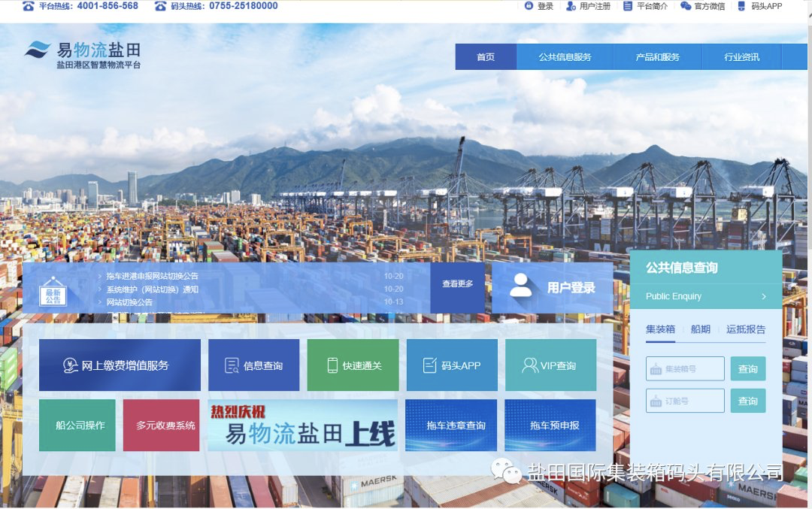Open the 拖车进港申报网站切换公告 announcement
Image resolution: width=812 pixels, height=509 pixels.
click(x=152, y=276)
